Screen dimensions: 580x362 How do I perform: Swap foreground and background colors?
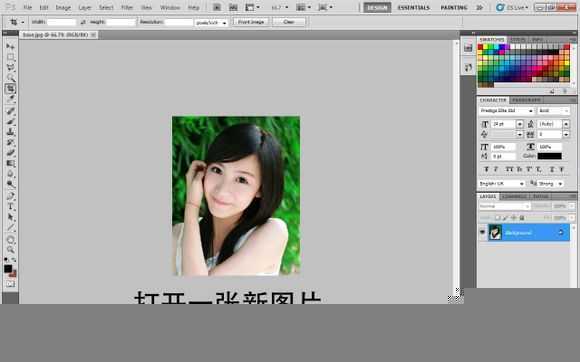pos(14,260)
